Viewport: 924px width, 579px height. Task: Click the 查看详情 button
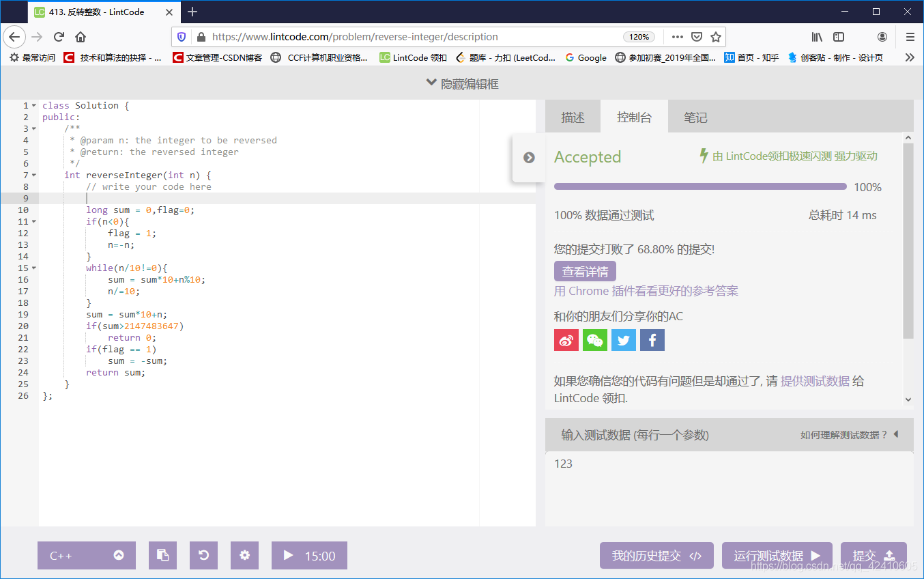pos(585,271)
